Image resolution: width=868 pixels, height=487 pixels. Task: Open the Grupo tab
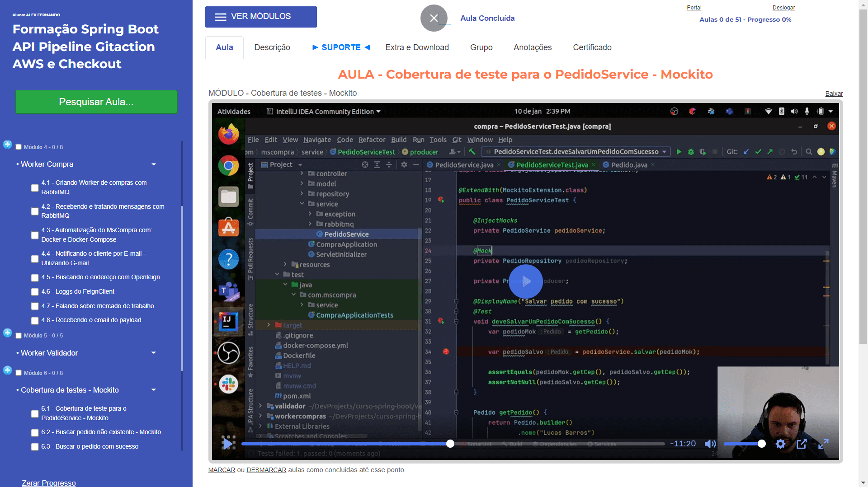pos(481,47)
